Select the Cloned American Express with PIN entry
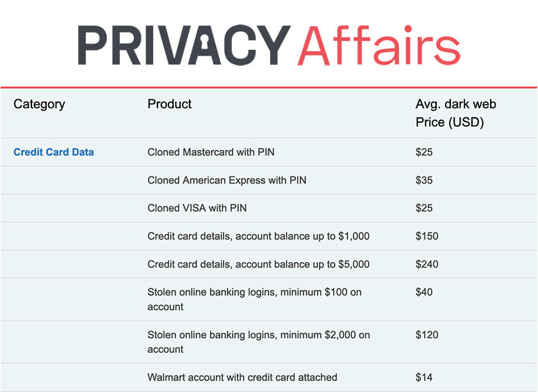The height and width of the screenshot is (392, 538). point(227,180)
